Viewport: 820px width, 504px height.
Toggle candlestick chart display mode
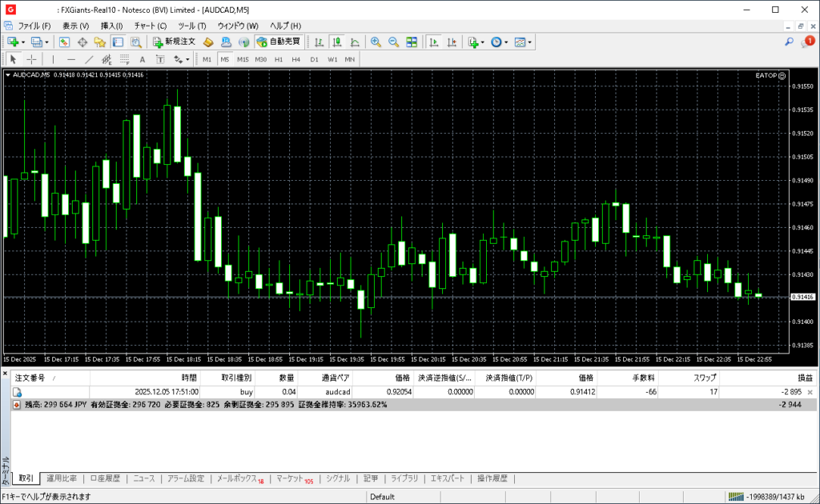point(336,42)
